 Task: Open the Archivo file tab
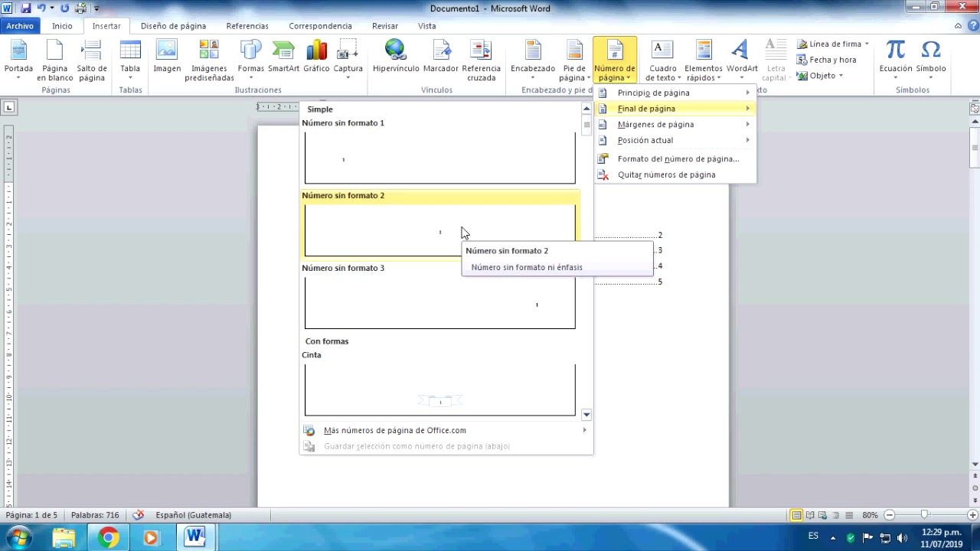coord(20,26)
